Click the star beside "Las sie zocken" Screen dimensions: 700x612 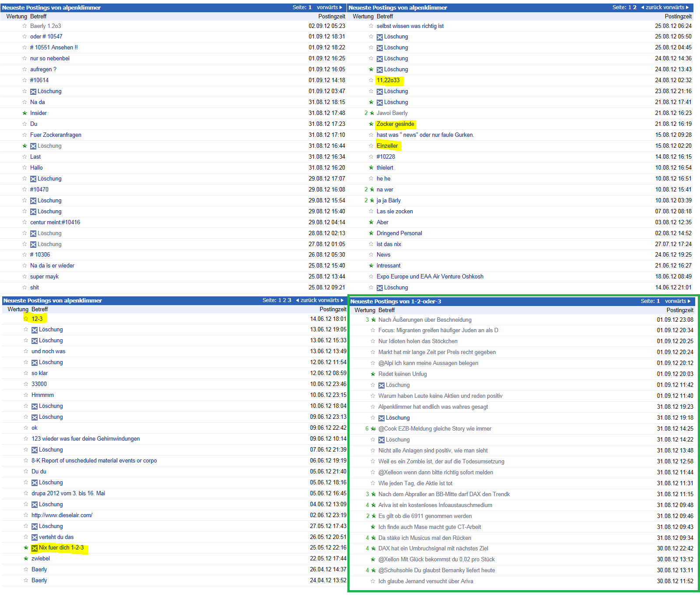371,212
